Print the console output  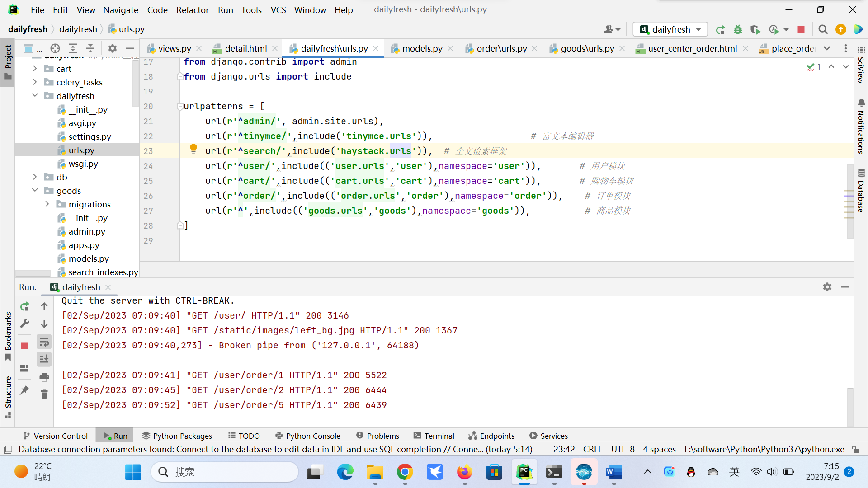point(44,377)
